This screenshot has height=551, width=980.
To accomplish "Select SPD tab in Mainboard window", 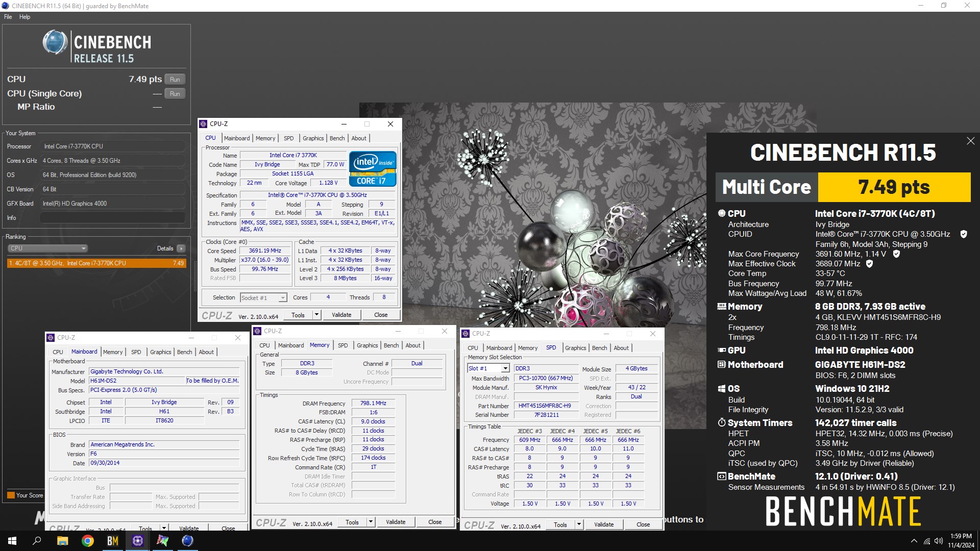I will click(x=136, y=352).
